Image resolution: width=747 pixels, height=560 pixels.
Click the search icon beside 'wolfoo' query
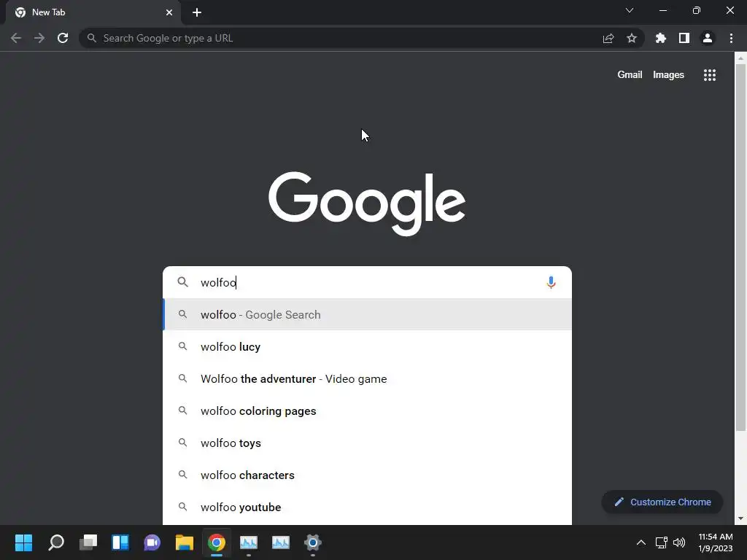183,282
